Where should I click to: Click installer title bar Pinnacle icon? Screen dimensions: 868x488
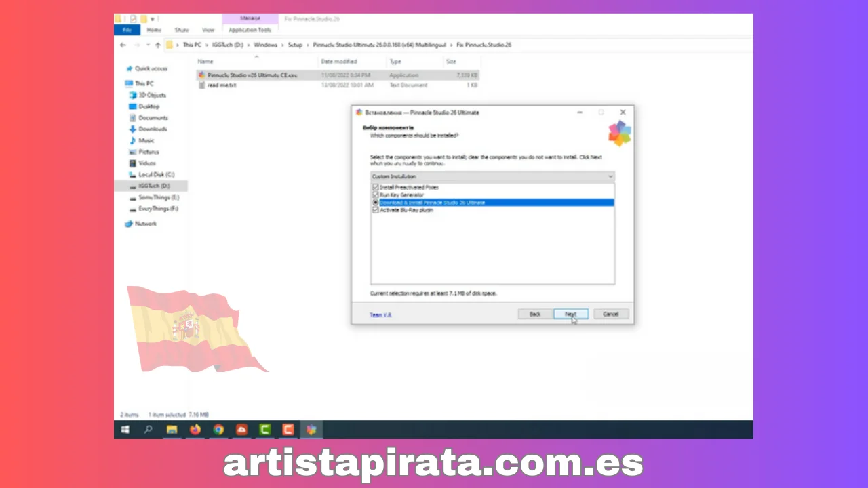coord(359,113)
